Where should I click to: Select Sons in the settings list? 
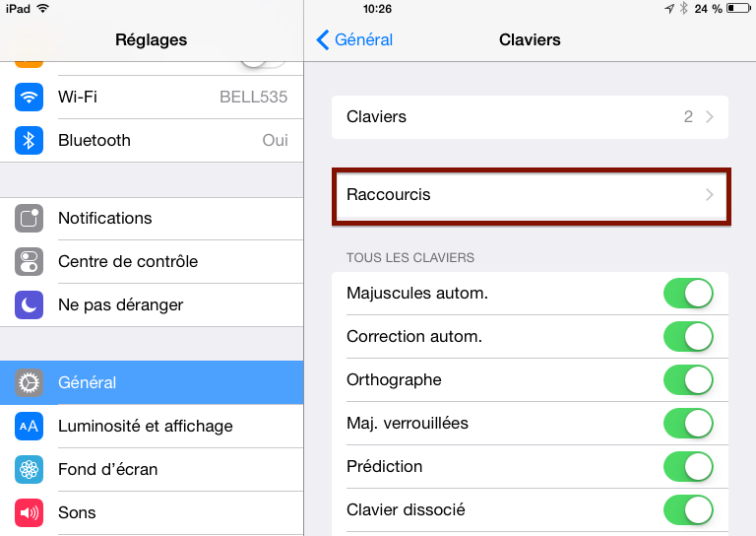coord(78,512)
